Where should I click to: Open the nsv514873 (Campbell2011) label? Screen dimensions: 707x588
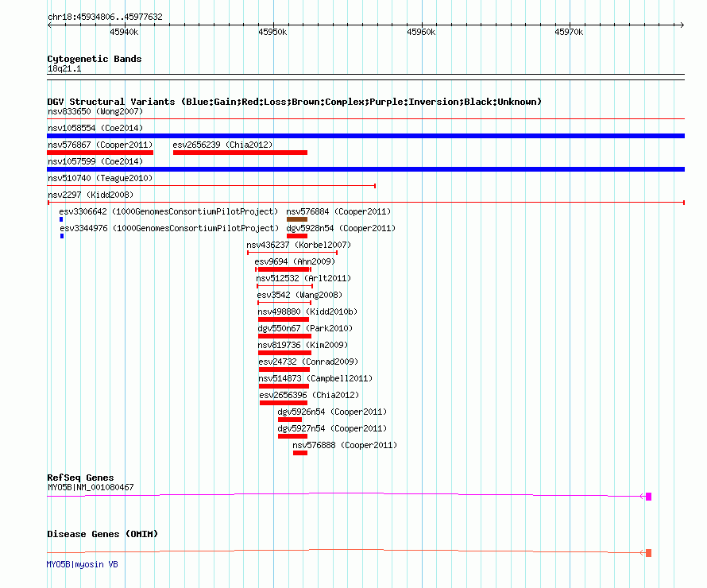tap(315, 378)
